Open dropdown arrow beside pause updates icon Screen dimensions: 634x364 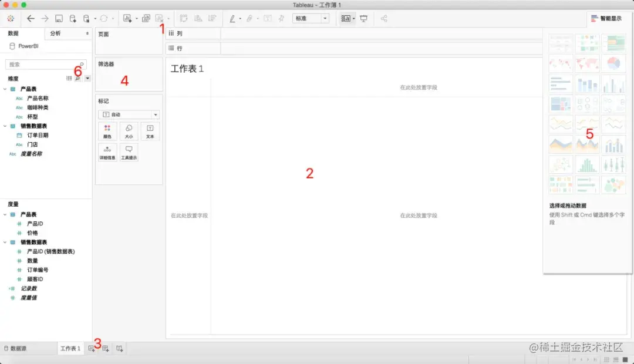(x=95, y=19)
